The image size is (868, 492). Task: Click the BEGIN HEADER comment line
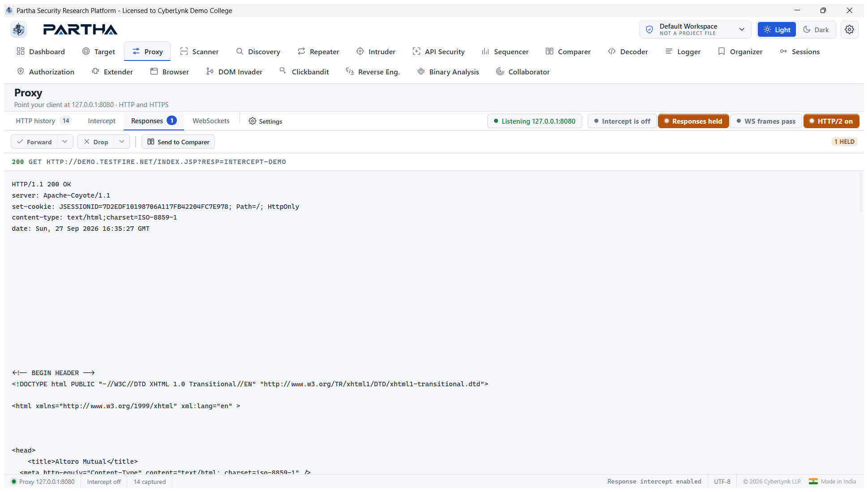(53, 373)
